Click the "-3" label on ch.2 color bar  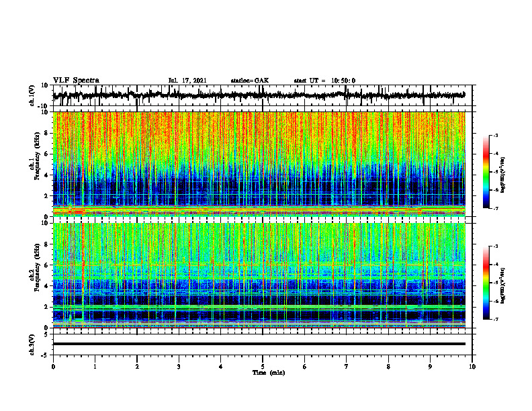496,246
